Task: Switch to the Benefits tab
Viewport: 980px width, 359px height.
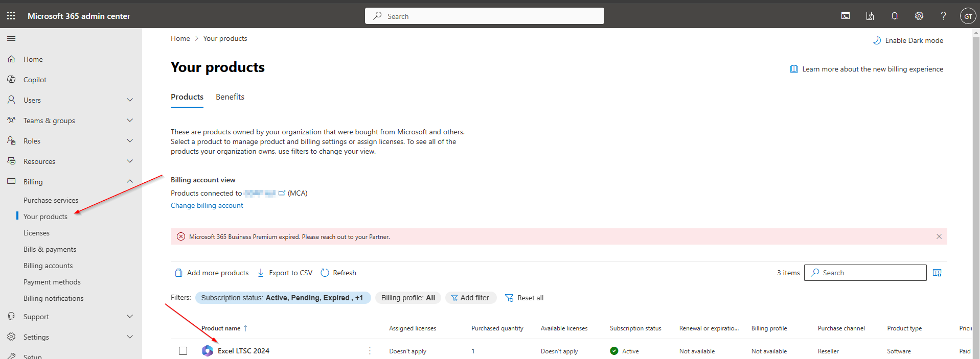Action: [230, 97]
